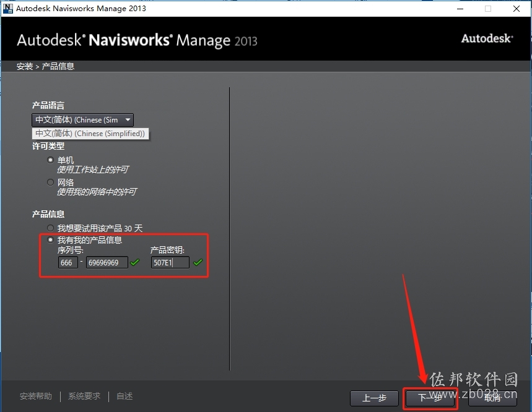Screen dimensions: 532x412
Task: Click the 下一步 next button
Action: click(x=430, y=398)
